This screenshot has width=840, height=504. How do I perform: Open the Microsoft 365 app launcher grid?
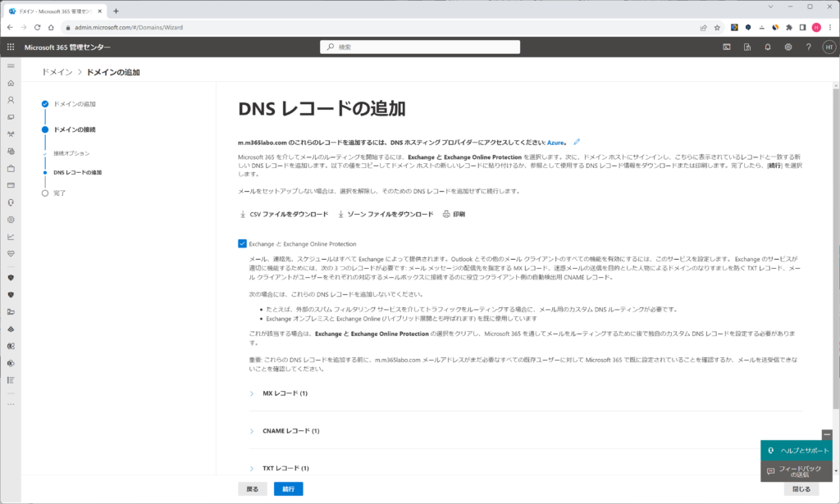click(x=11, y=47)
